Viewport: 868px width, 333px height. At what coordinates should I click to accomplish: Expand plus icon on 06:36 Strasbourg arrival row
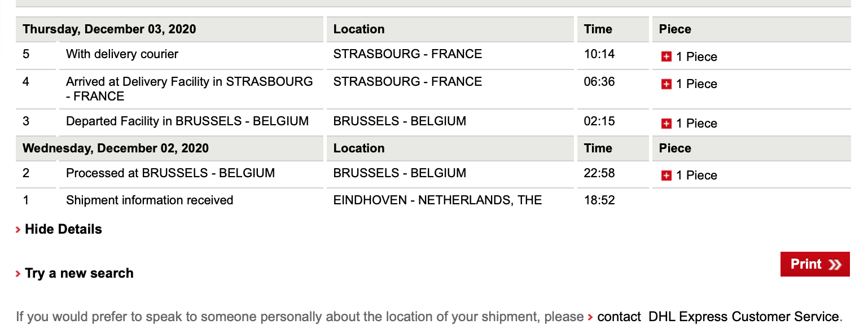click(x=666, y=84)
